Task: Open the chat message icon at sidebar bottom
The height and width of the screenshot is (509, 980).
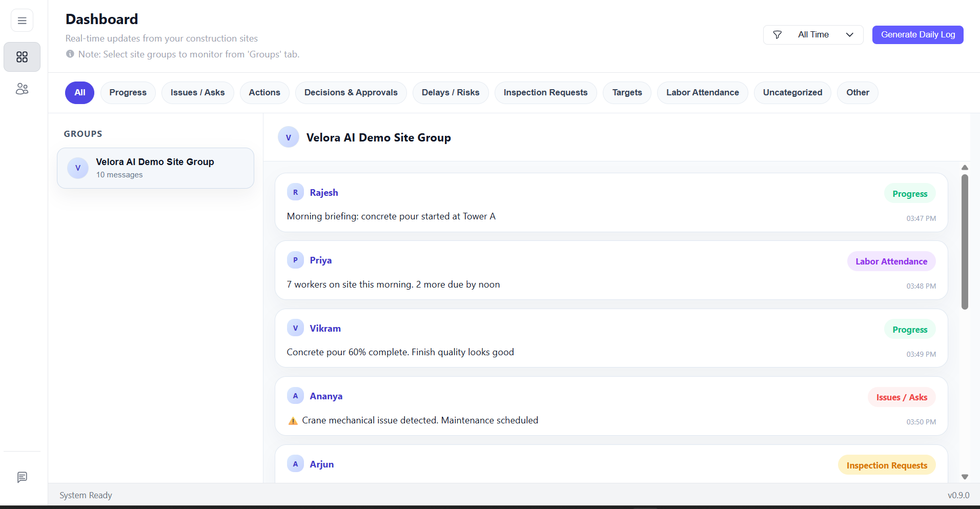Action: pyautogui.click(x=22, y=477)
